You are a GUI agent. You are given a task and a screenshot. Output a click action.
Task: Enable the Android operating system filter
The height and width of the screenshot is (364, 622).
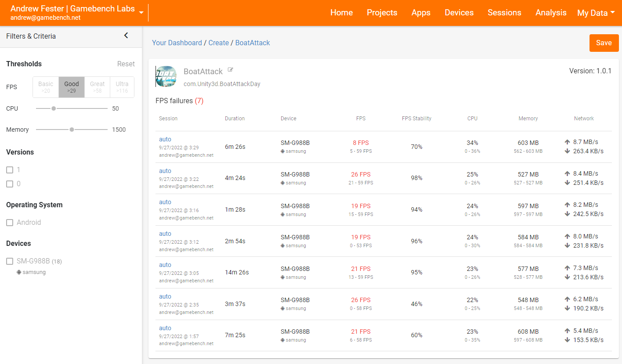(10, 223)
